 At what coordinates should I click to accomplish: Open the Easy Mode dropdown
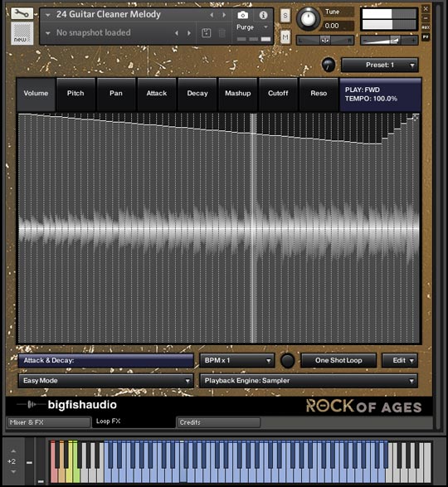tap(105, 381)
